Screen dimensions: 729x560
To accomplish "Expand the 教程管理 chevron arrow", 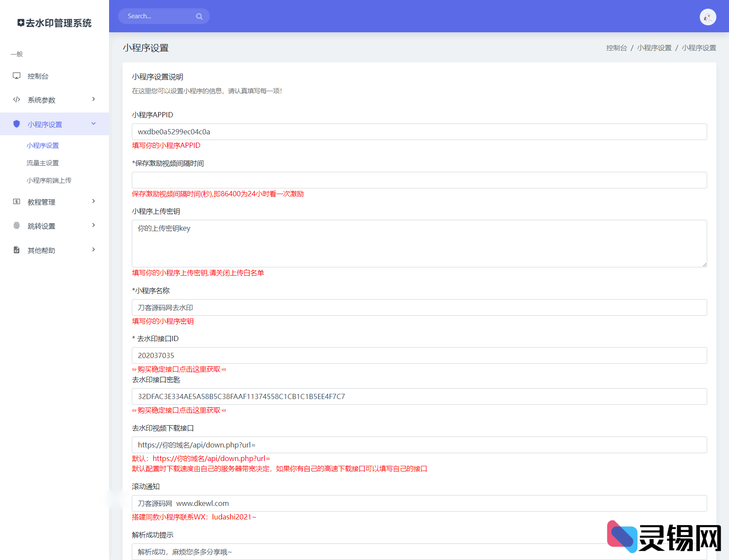I will pos(93,201).
